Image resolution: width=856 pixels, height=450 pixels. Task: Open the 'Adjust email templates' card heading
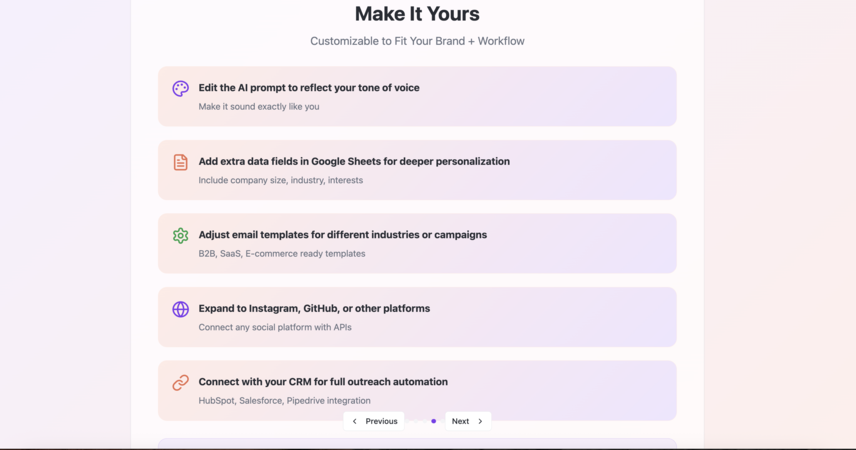click(343, 235)
